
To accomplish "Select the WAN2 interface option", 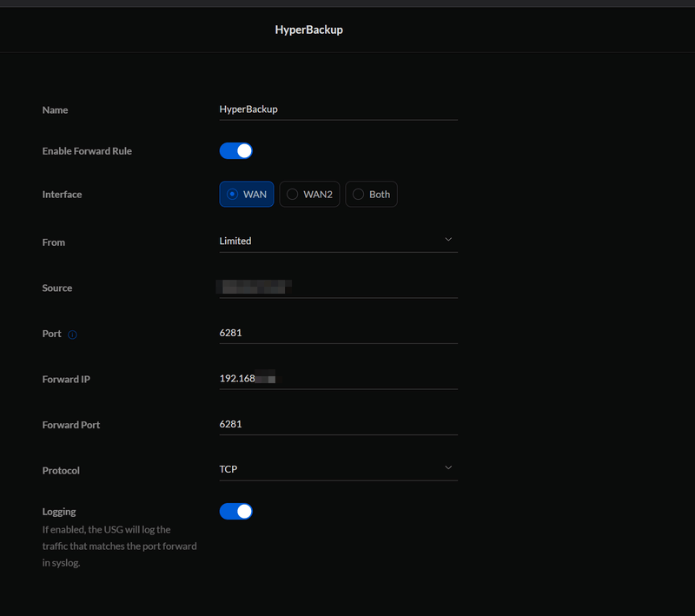I will 309,194.
